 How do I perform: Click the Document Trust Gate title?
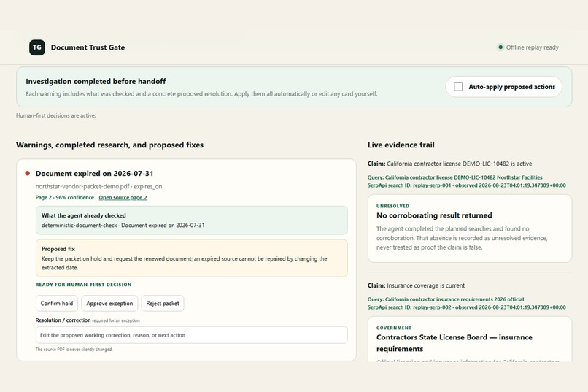[x=88, y=47]
